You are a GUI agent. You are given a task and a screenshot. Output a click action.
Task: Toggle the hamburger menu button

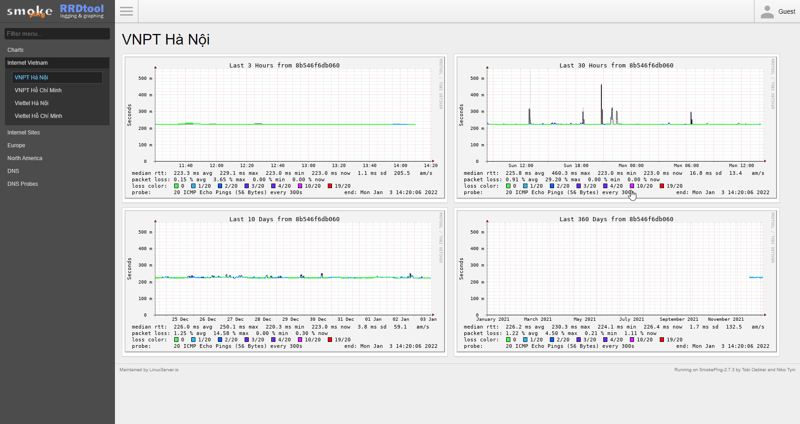126,12
